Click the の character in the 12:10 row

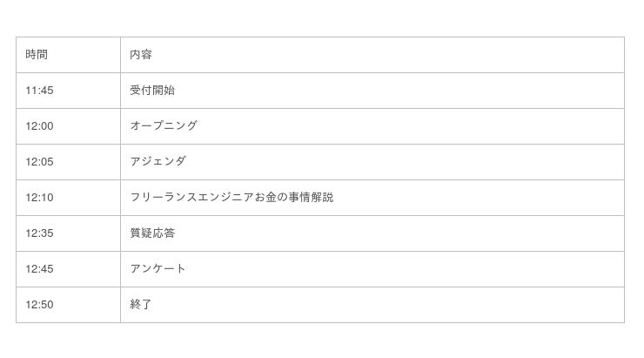click(x=283, y=198)
